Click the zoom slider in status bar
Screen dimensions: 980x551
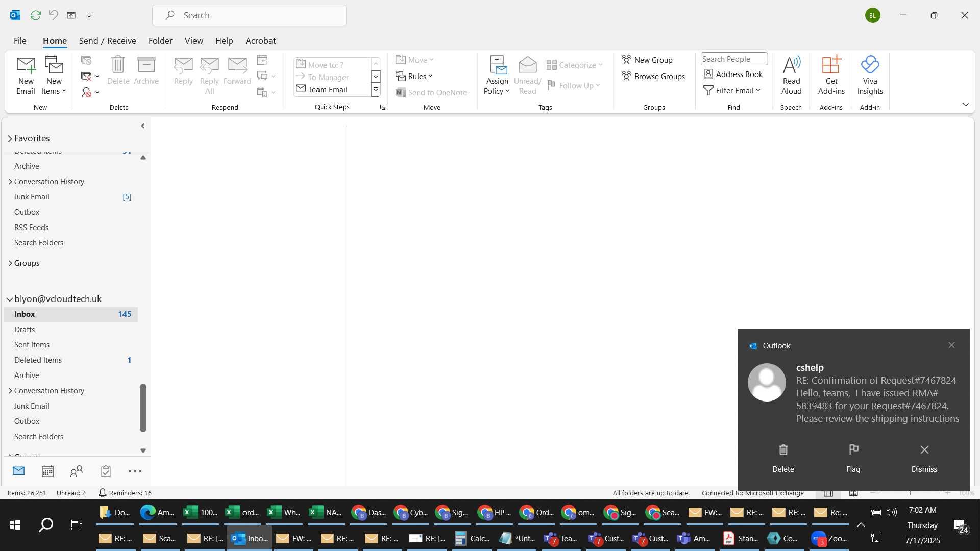click(x=910, y=493)
